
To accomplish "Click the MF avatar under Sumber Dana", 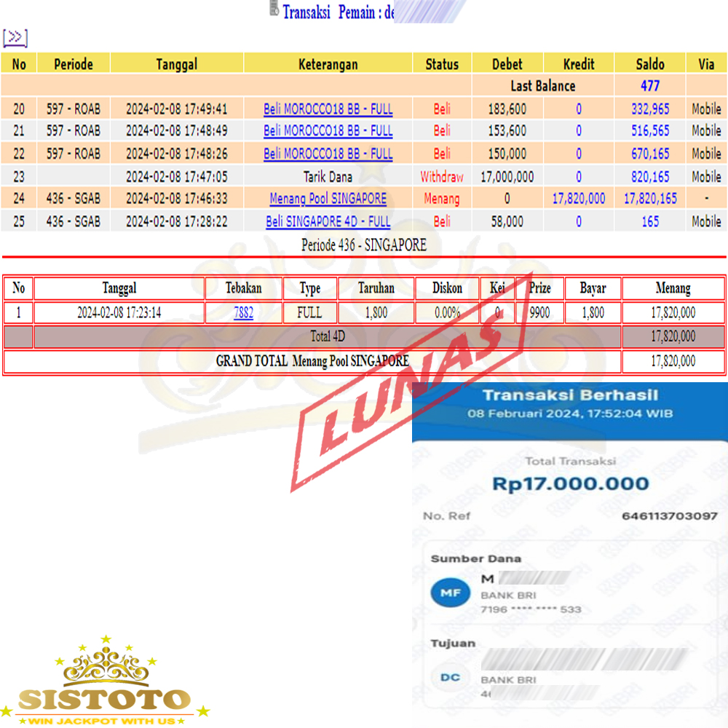I will tap(451, 593).
